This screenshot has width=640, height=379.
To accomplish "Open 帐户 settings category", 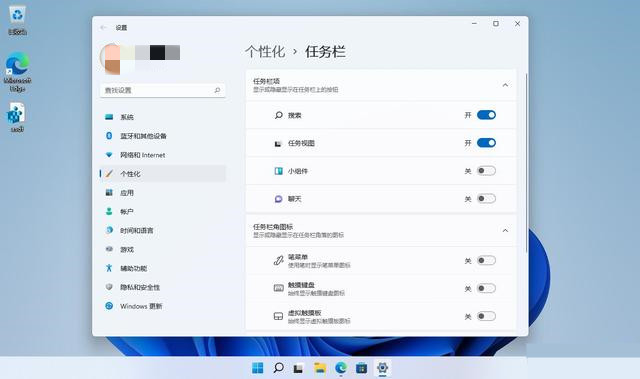I will [x=162, y=211].
